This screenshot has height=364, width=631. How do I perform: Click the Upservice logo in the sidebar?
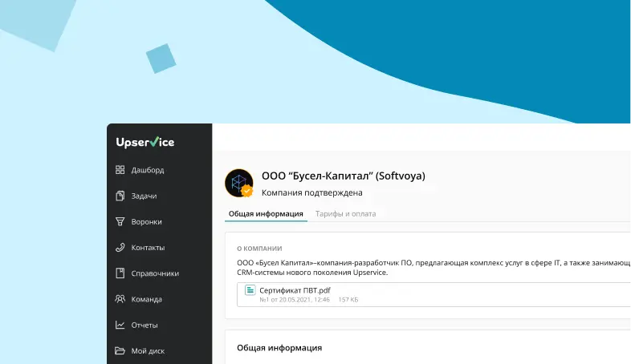(145, 142)
